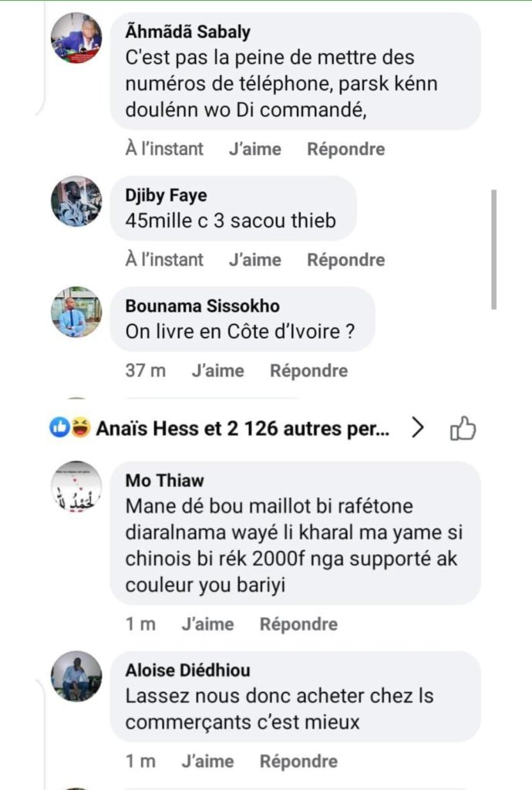
Task: Like Djiby Faye's comment via J'aime
Action: click(x=254, y=260)
